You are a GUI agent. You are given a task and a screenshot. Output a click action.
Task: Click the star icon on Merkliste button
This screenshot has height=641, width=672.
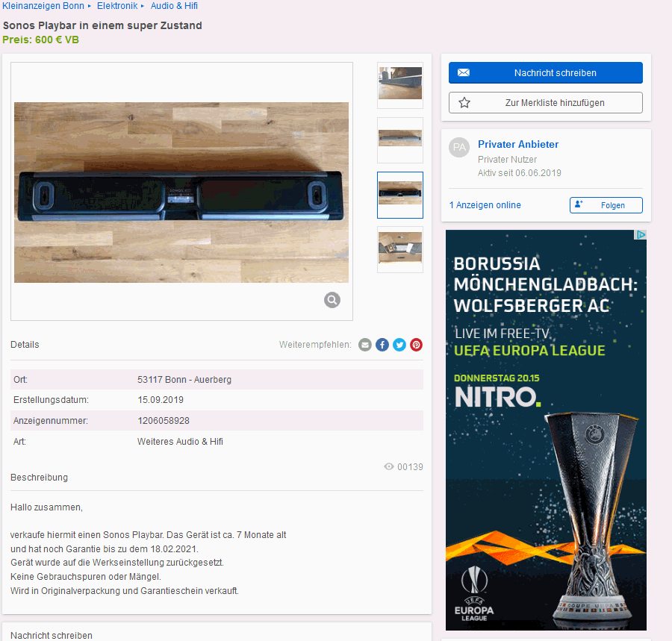pos(464,103)
